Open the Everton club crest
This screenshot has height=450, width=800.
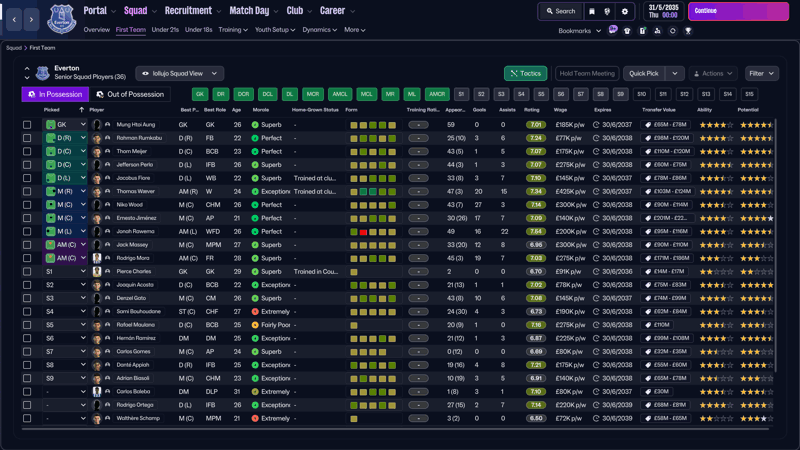62,19
